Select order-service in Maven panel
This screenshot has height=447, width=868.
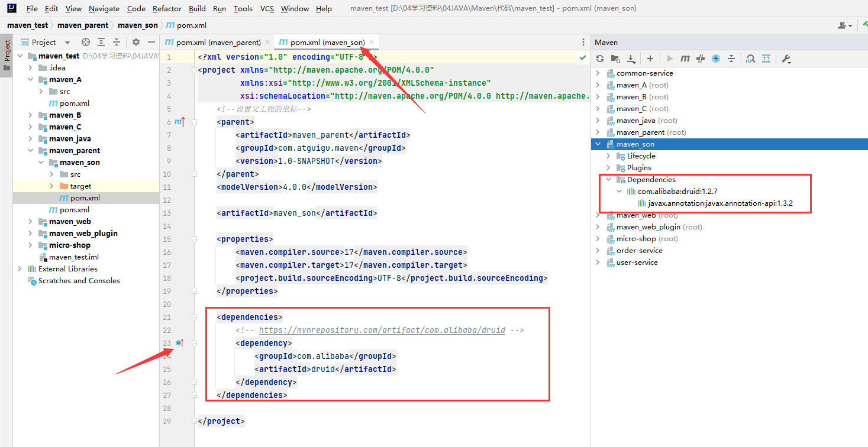coord(640,251)
